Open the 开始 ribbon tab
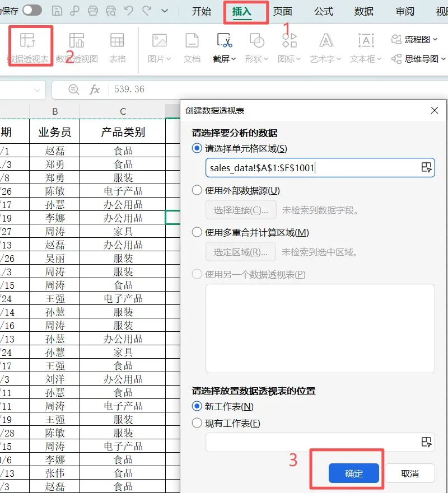Viewport: 448px width, 493px height. pyautogui.click(x=202, y=11)
